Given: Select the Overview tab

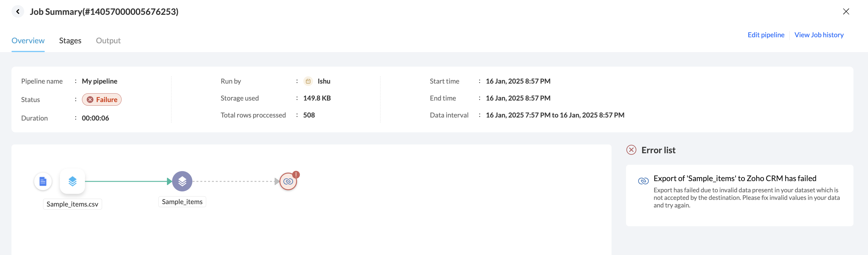Looking at the screenshot, I should (28, 41).
